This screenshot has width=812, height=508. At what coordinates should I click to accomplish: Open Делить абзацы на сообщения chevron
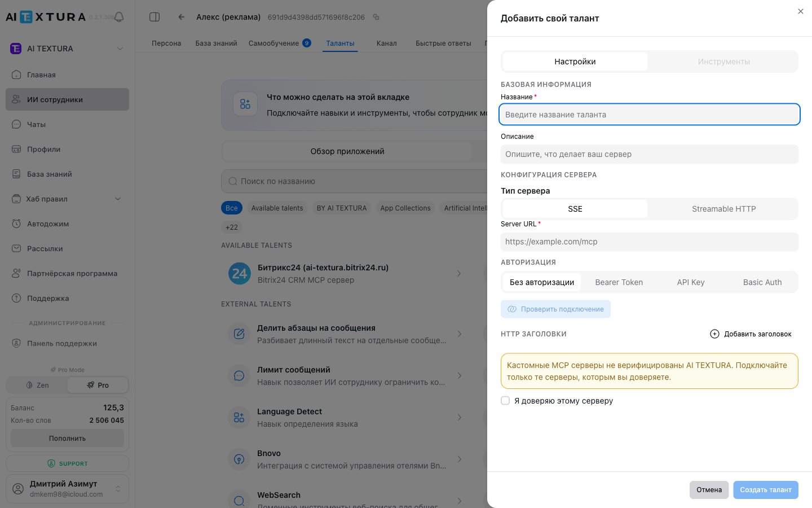tap(460, 334)
